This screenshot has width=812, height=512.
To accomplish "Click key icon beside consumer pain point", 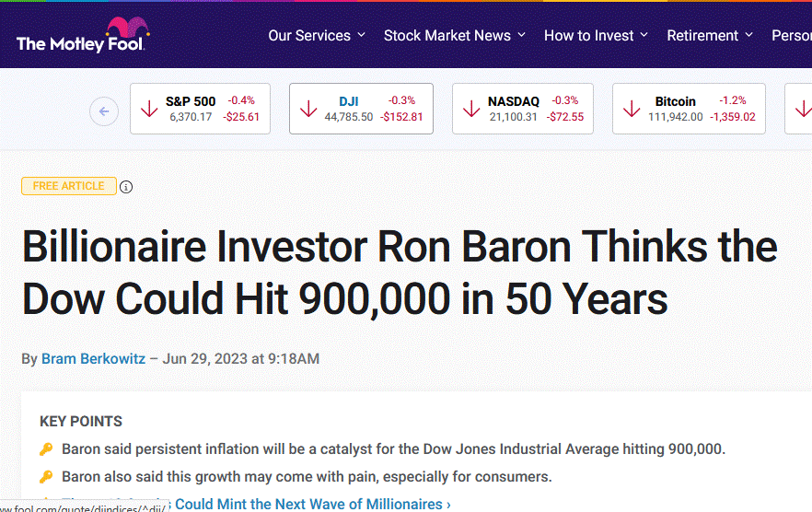I will (x=46, y=477).
